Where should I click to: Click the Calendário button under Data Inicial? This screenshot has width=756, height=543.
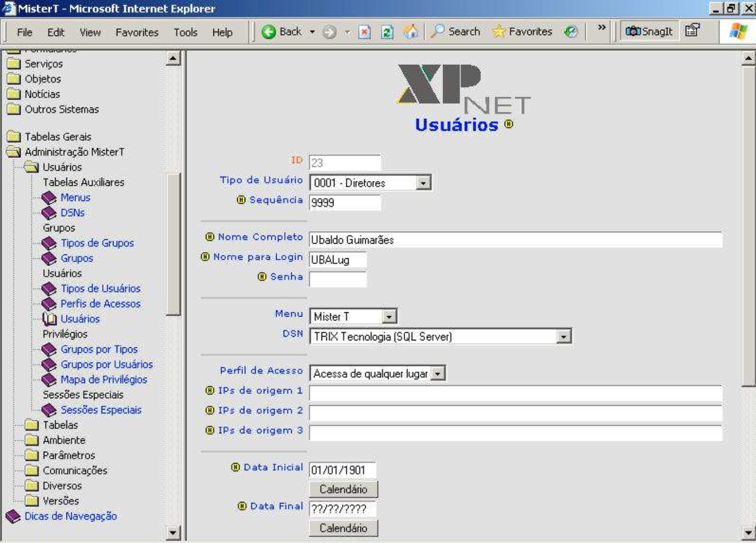point(343,490)
